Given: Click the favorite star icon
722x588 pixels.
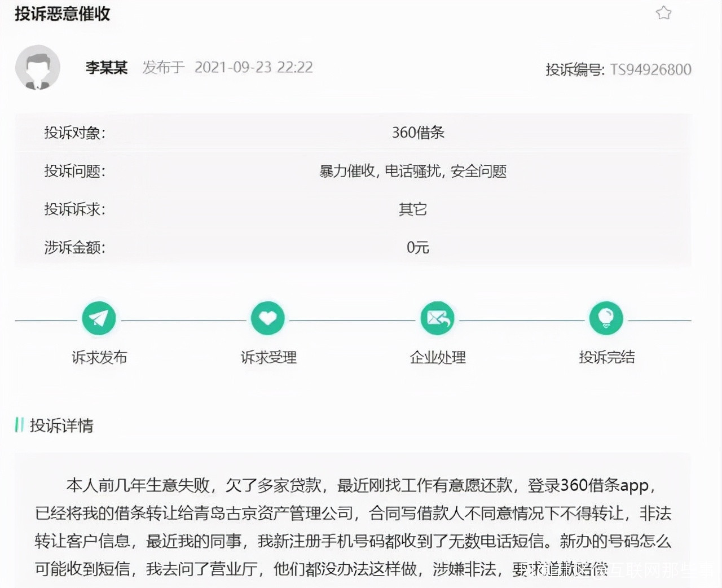Looking at the screenshot, I should coord(664,13).
